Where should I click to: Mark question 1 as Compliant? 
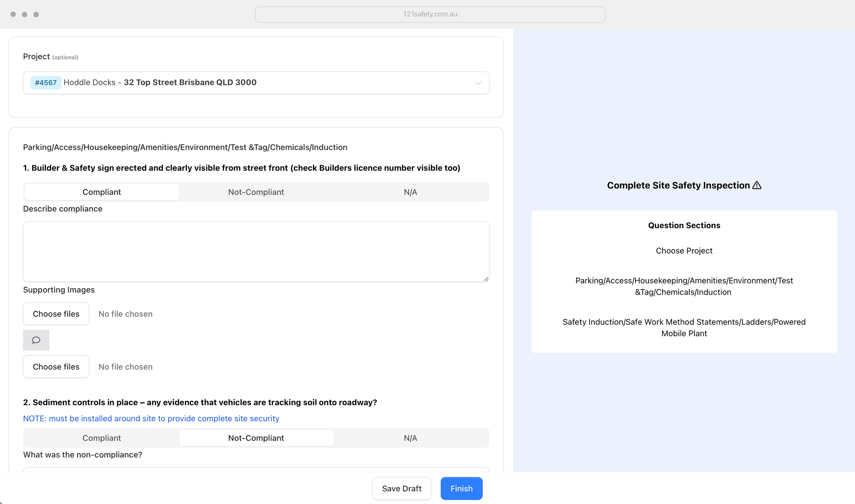pyautogui.click(x=102, y=192)
